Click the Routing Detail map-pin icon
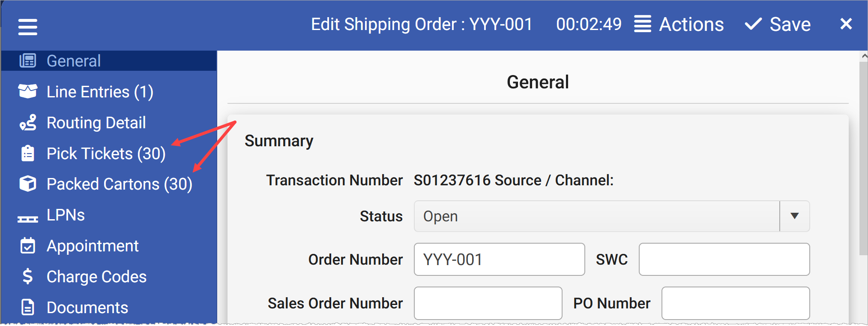This screenshot has height=326, width=868. [x=27, y=122]
